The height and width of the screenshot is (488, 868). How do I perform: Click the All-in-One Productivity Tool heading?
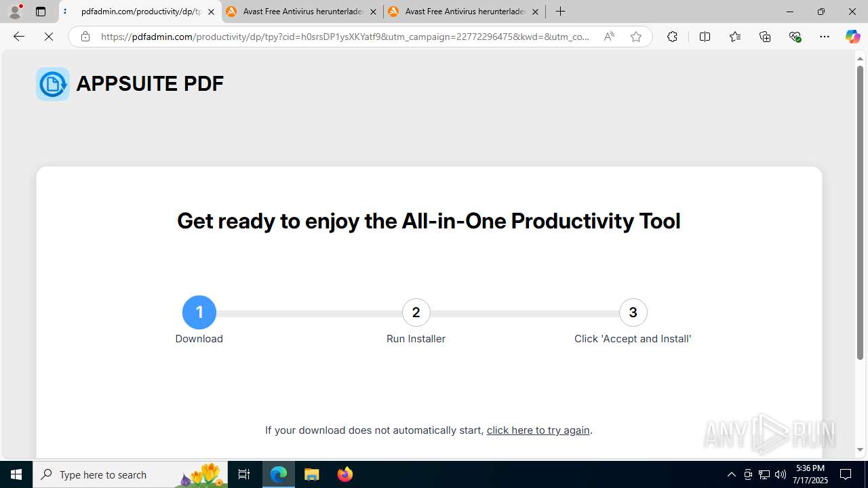coord(429,221)
